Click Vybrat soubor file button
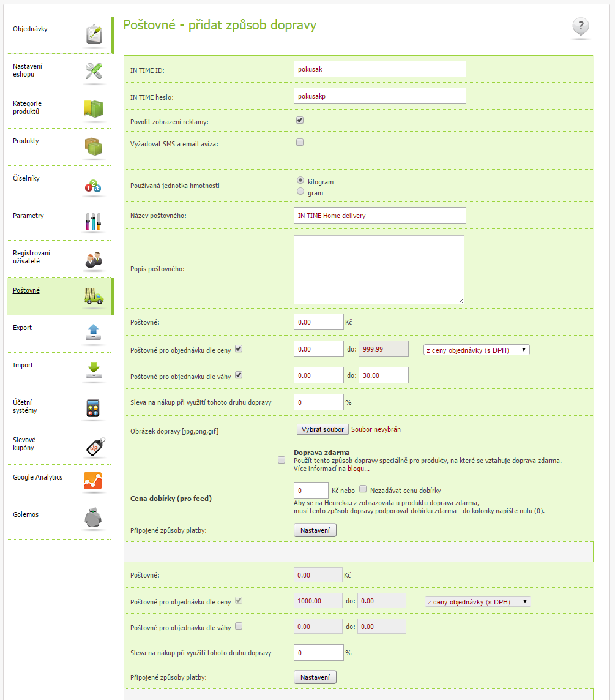 click(x=322, y=429)
